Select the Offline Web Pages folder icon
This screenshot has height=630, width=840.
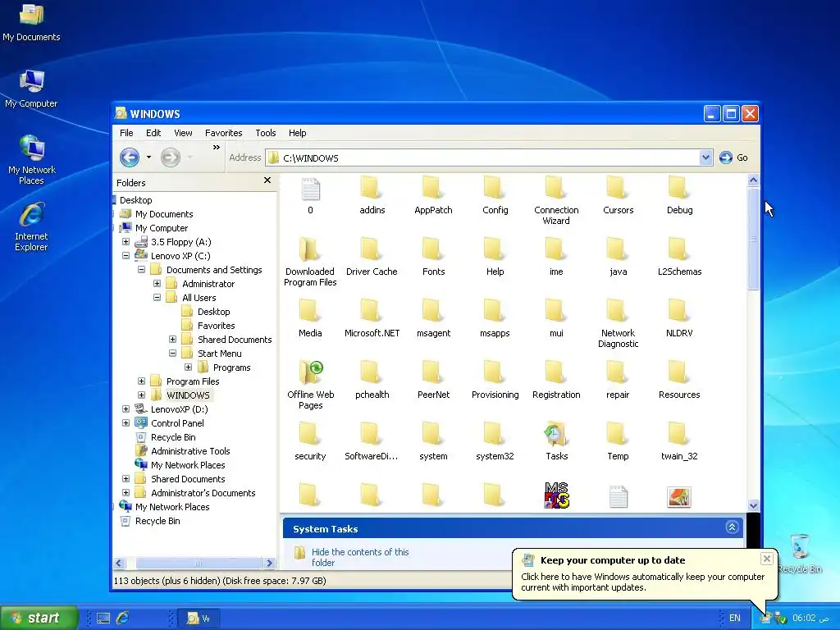point(310,373)
